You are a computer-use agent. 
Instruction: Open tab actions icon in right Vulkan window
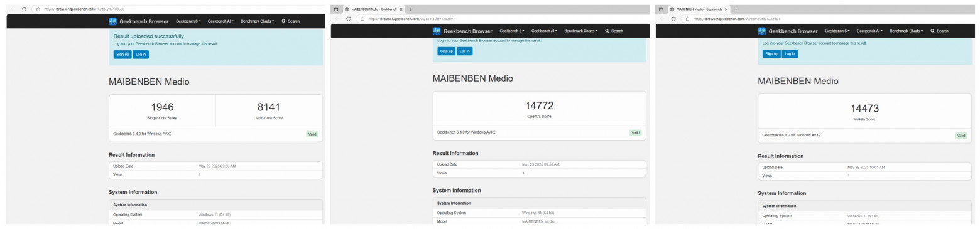pos(661,9)
